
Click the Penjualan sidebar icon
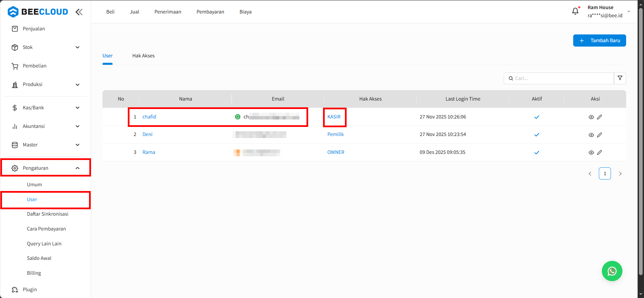coord(15,29)
